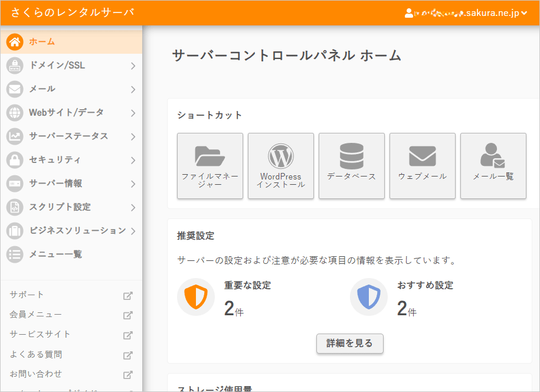Image resolution: width=540 pixels, height=392 pixels.
Task: Click the sakura.ne.jp account name
Action: pyautogui.click(x=466, y=13)
